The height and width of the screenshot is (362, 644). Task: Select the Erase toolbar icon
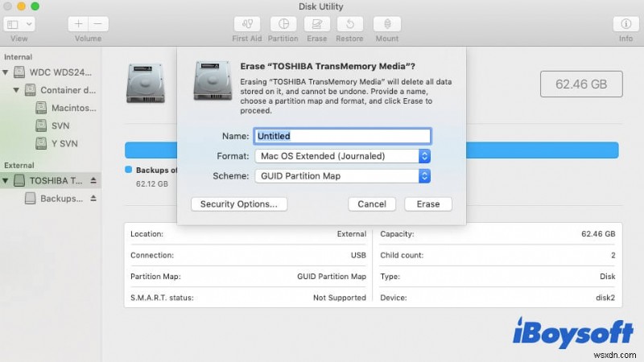(x=316, y=24)
